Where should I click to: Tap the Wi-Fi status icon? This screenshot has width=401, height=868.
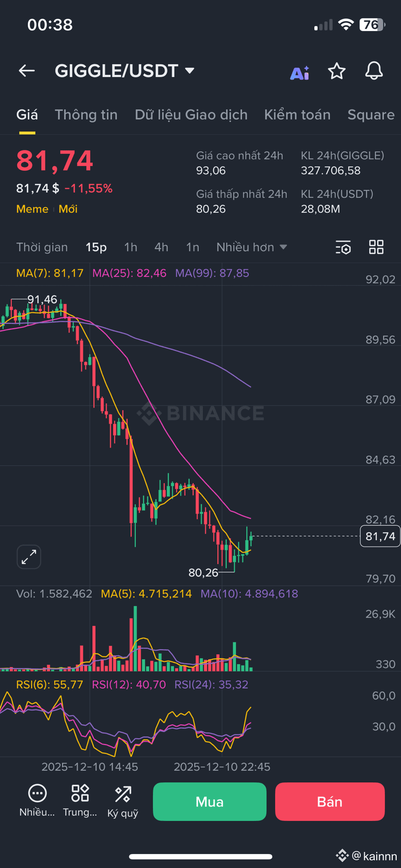point(346,25)
